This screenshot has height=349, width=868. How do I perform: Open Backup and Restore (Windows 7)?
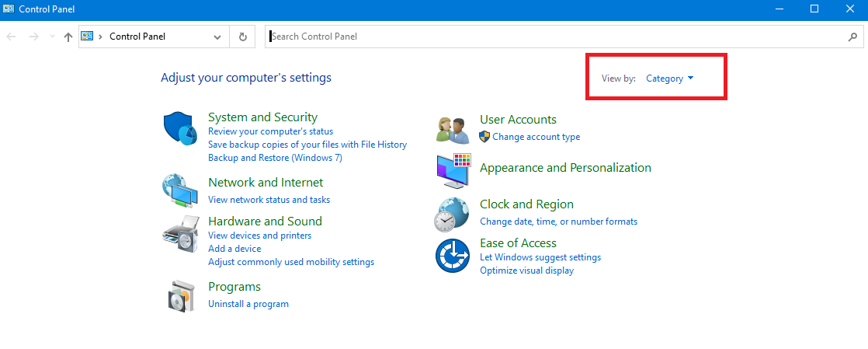[275, 158]
